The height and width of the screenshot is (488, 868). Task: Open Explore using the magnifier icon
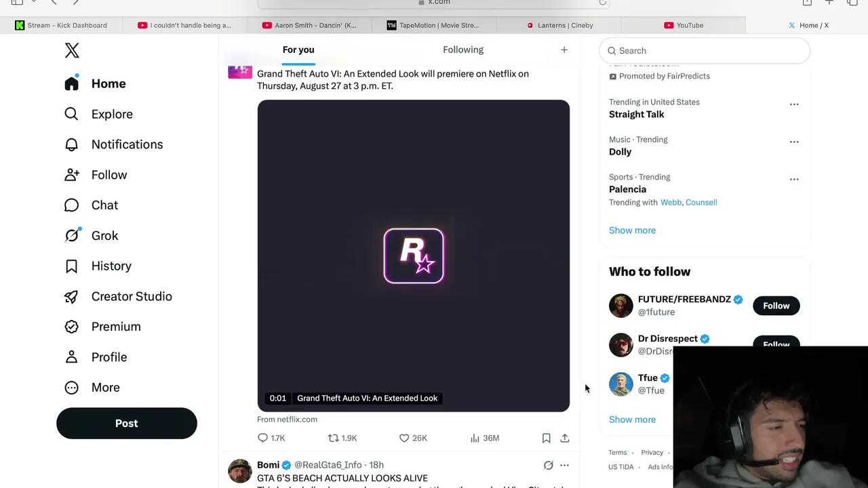tap(71, 114)
